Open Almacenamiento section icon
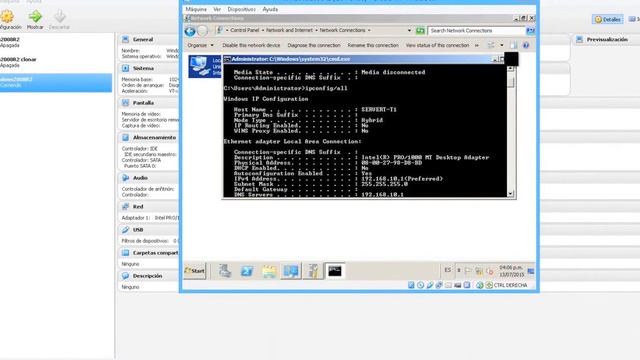 click(x=125, y=138)
